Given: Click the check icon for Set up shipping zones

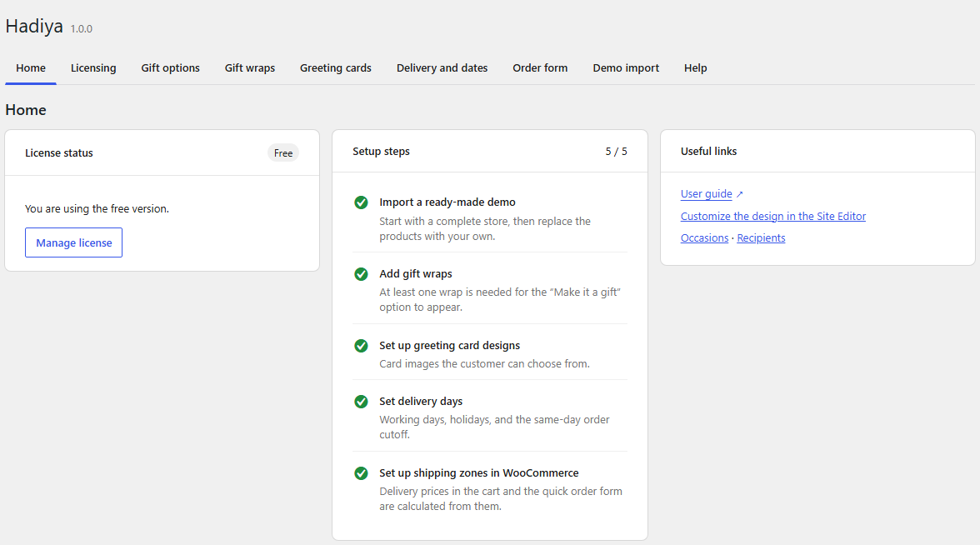Looking at the screenshot, I should pyautogui.click(x=362, y=473).
